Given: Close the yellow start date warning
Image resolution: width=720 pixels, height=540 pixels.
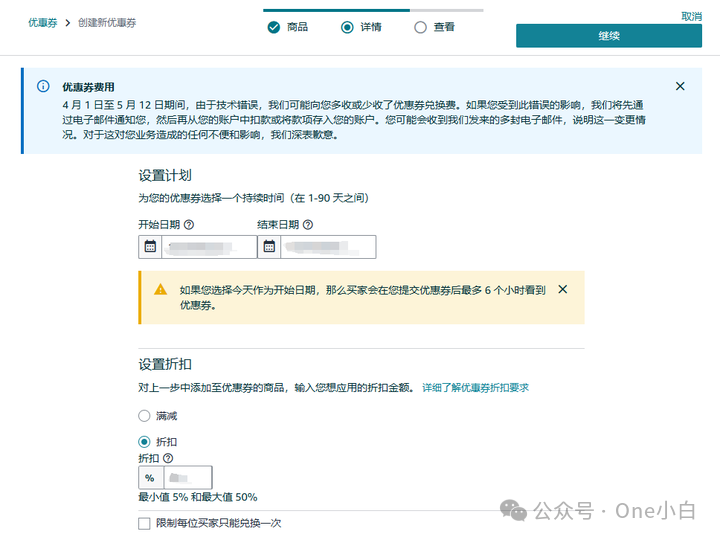Looking at the screenshot, I should pos(562,289).
